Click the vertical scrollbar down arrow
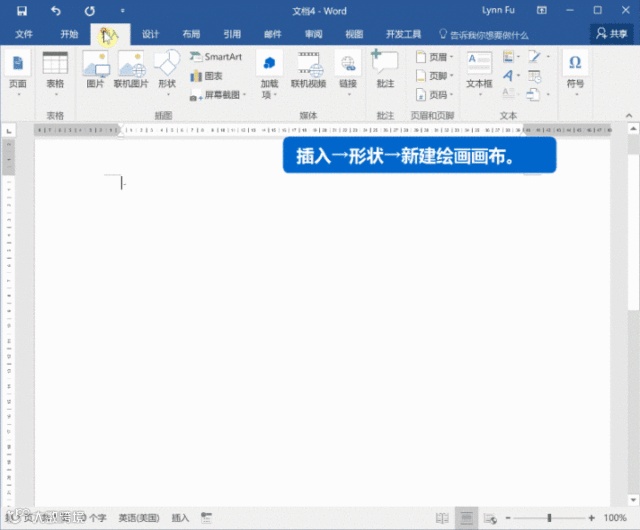 pyautogui.click(x=633, y=500)
